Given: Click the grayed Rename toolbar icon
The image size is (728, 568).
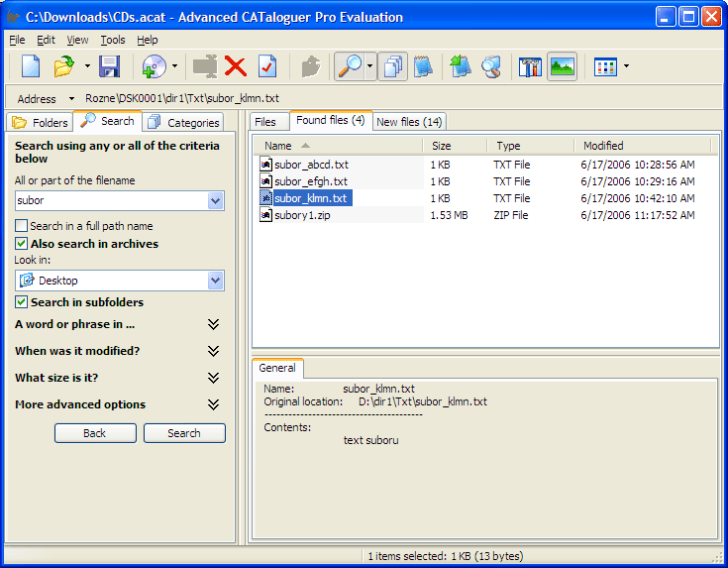Looking at the screenshot, I should click(x=205, y=66).
